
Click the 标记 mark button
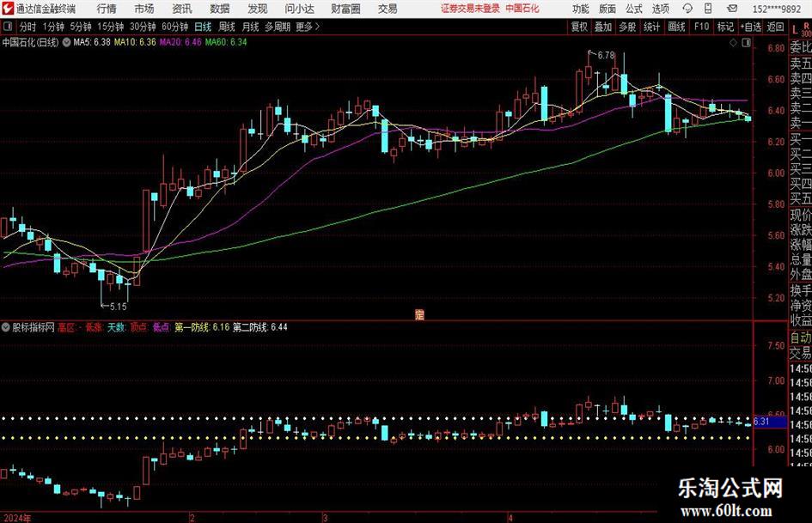coord(725,27)
